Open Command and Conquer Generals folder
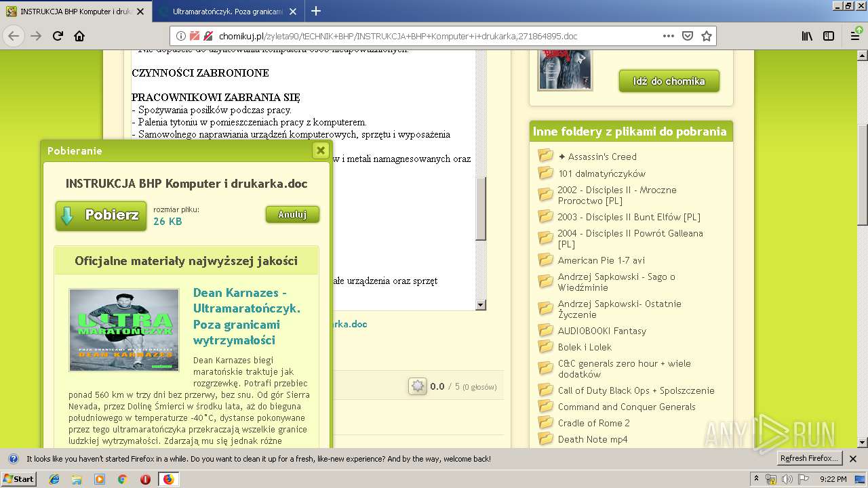Viewport: 868px width, 488px height. coord(627,407)
